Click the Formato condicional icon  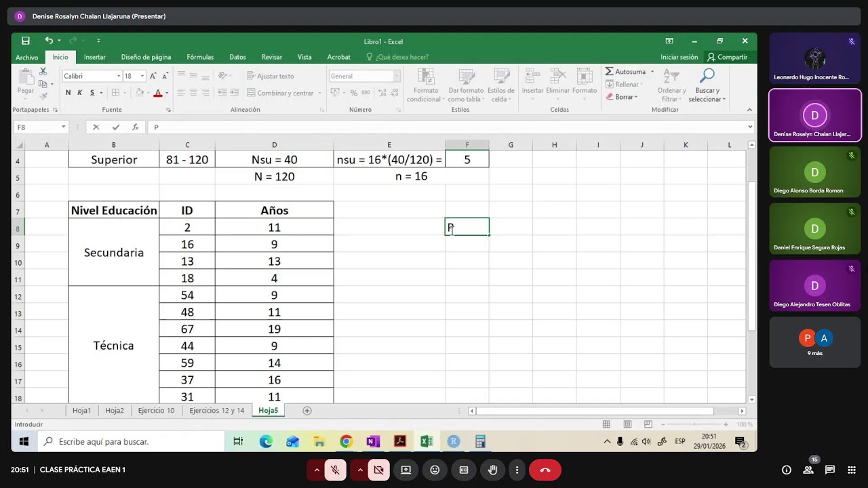pos(426,85)
